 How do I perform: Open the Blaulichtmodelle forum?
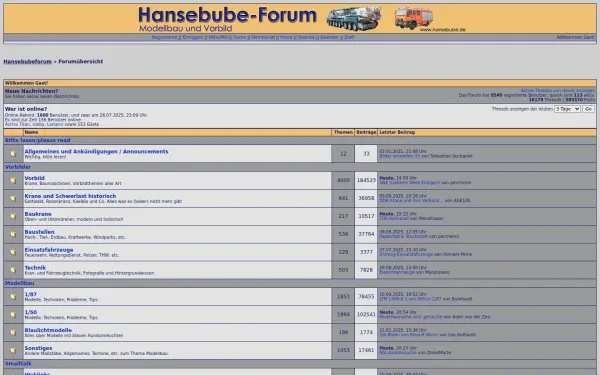(48, 330)
